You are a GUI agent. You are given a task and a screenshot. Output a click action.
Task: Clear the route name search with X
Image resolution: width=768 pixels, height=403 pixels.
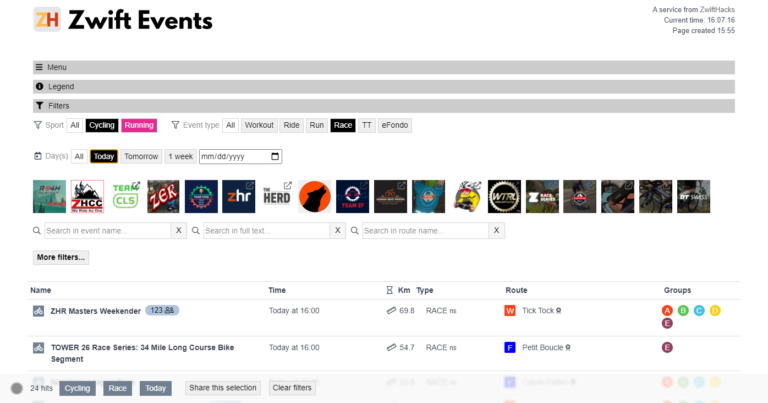(497, 231)
